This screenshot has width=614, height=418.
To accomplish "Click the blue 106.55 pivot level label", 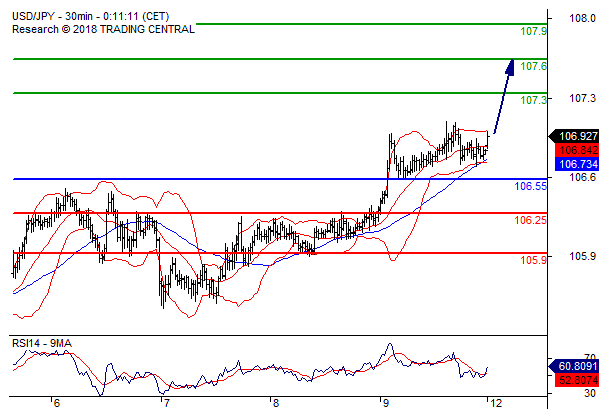I will [530, 186].
